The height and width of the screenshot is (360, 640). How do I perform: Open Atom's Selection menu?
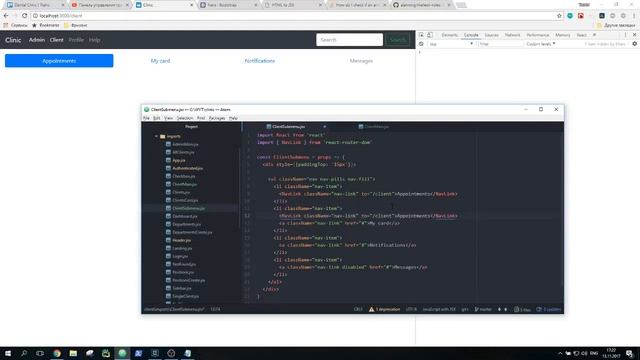(184, 118)
